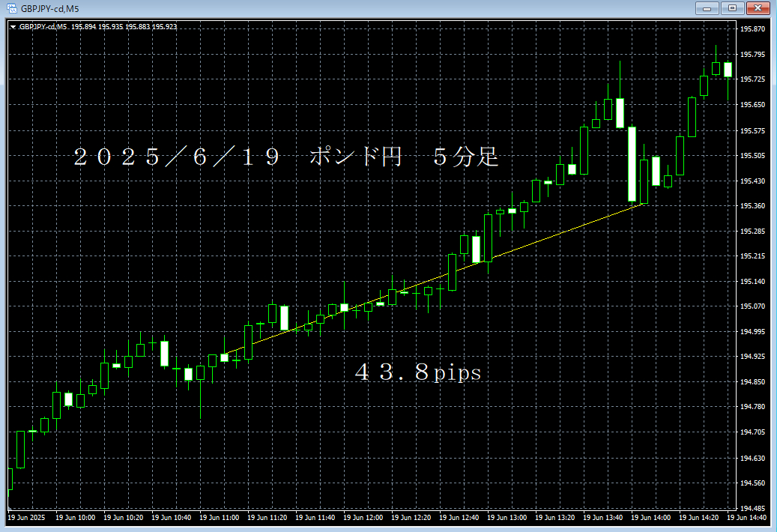Click the 195.795 price scale label
Viewport: 777px width, 532px height.
752,55
